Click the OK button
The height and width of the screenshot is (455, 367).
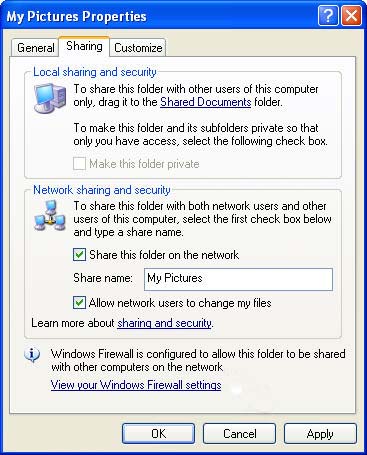(158, 433)
